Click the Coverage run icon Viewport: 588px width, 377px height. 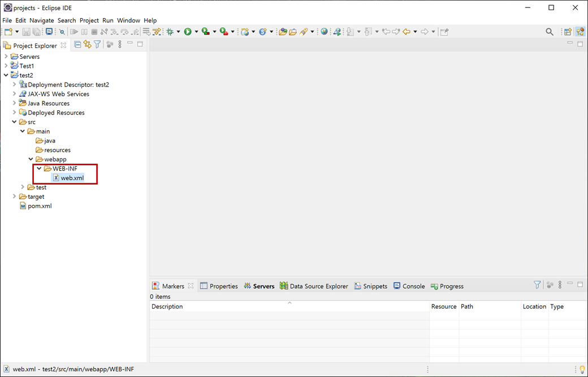pos(205,32)
